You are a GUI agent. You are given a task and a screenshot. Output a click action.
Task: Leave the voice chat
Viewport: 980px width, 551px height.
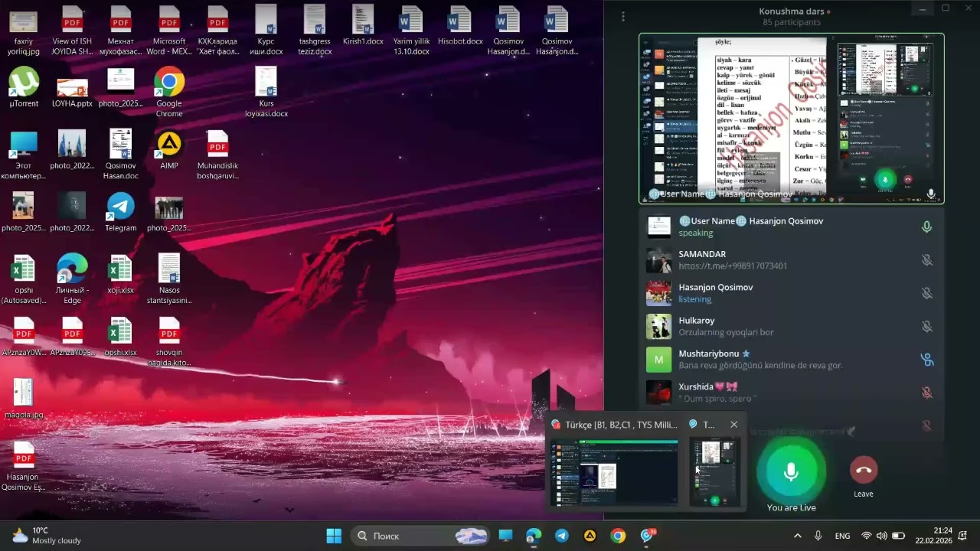(x=864, y=470)
